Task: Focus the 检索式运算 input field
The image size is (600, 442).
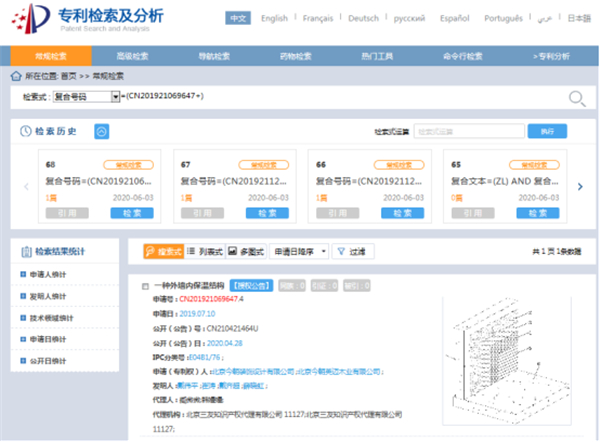Action: 469,131
